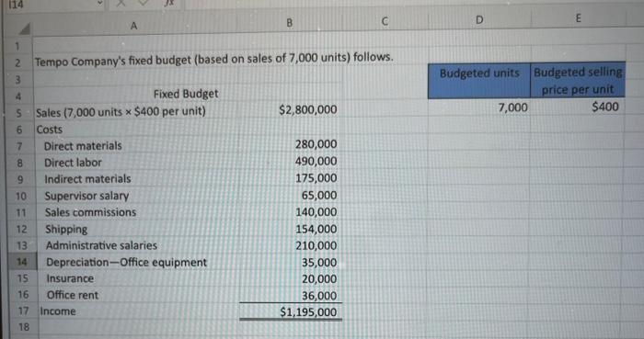Select row 2 header

coord(17,62)
